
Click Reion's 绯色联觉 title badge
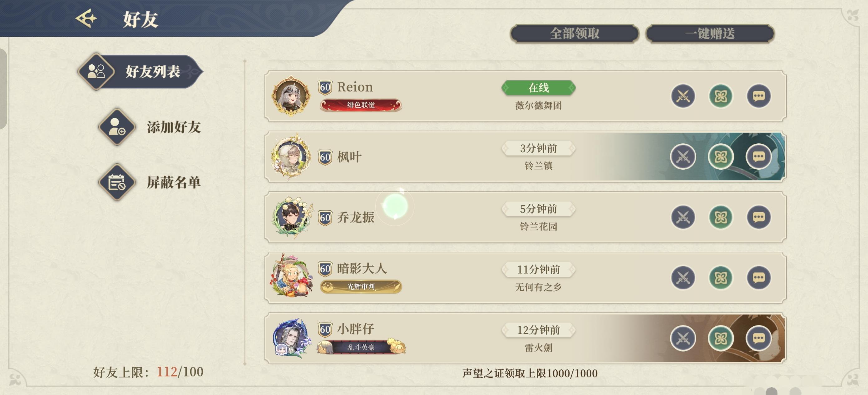click(x=361, y=105)
